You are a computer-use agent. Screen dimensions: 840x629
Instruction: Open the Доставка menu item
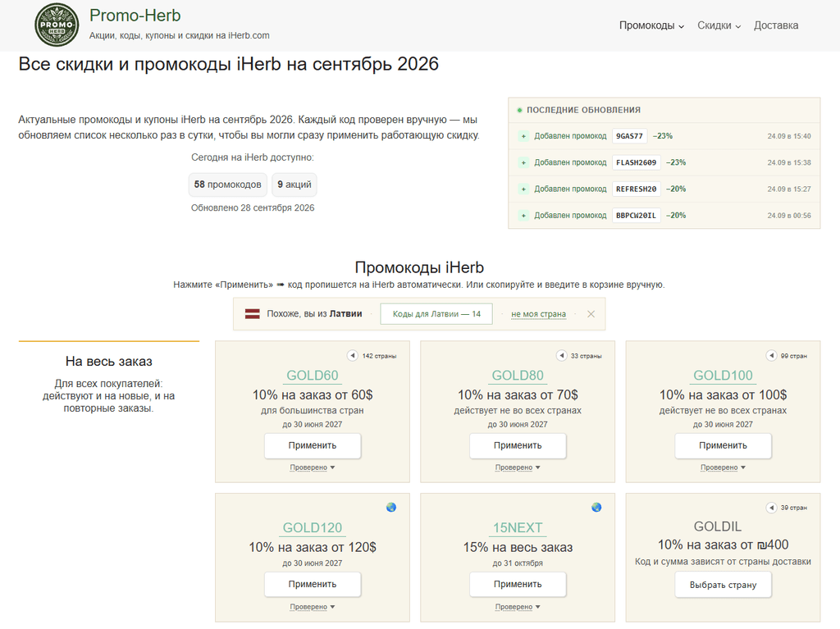point(776,25)
